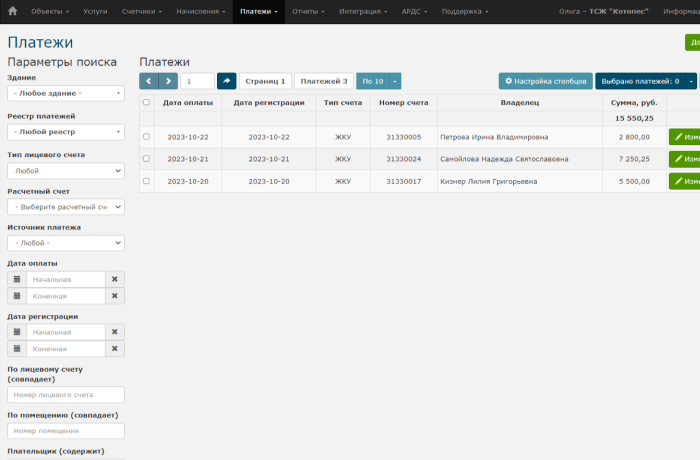Select account number 31330024

point(404,159)
